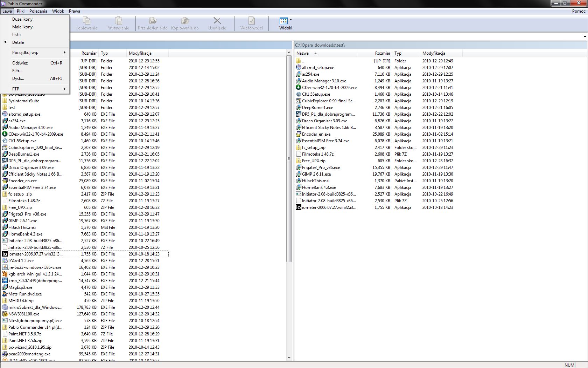
Task: Select Mats_Run.dvd.exe icon in left panel
Action: [5, 294]
